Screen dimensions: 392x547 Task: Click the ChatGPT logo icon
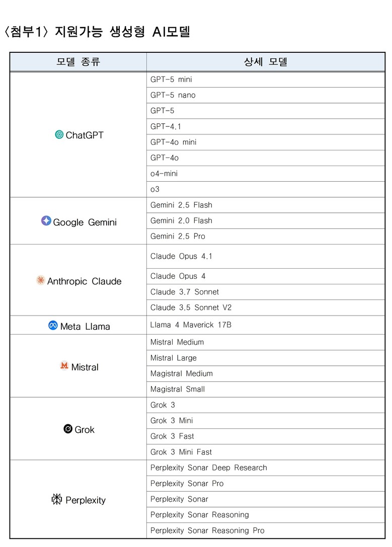(59, 135)
